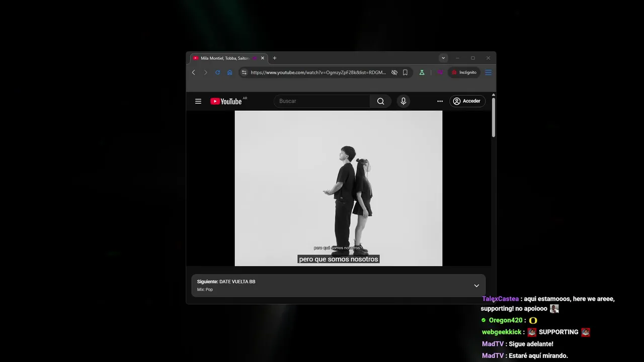Screen dimensions: 644x362
Task: Minimize the browser window
Action: point(457,58)
